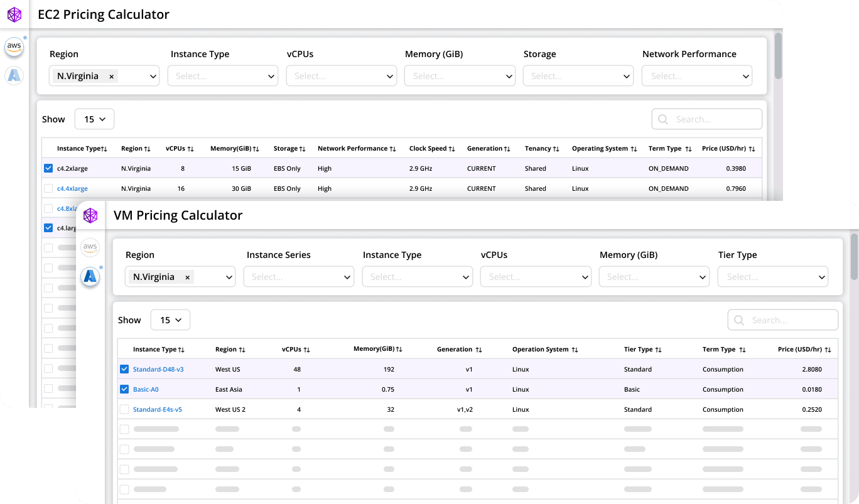Click the East Asia region cell

click(x=229, y=389)
